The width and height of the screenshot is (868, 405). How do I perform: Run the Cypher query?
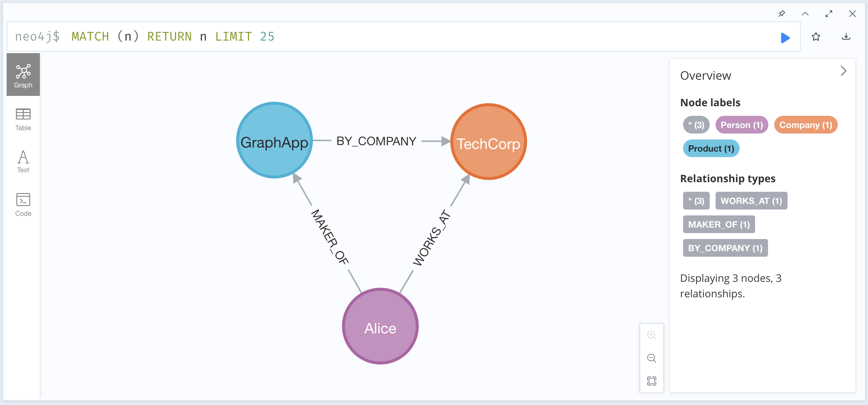click(785, 37)
